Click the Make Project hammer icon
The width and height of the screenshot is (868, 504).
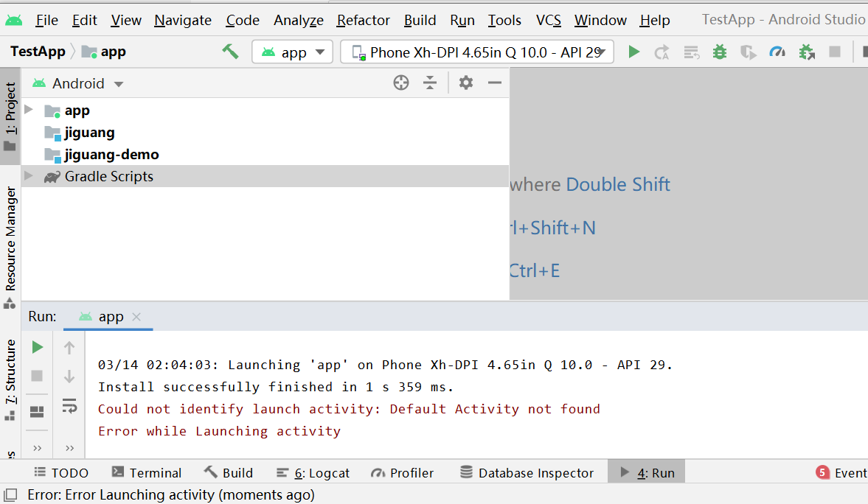230,52
